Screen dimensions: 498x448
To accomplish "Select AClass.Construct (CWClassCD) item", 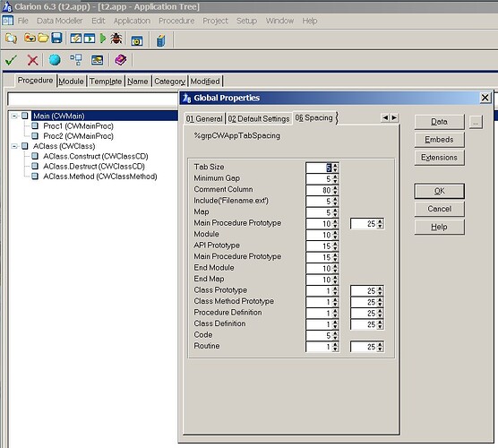I will pyautogui.click(x=96, y=156).
